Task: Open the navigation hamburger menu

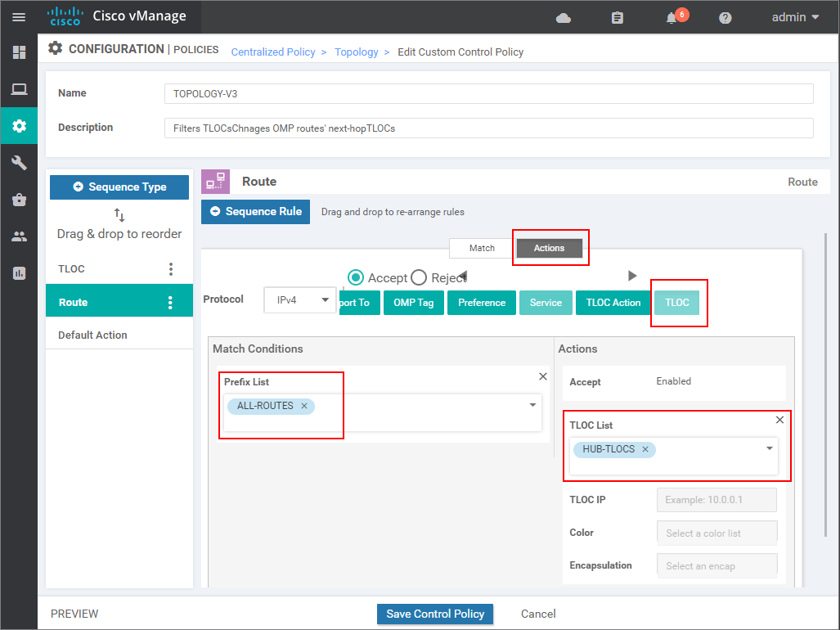Action: click(19, 16)
